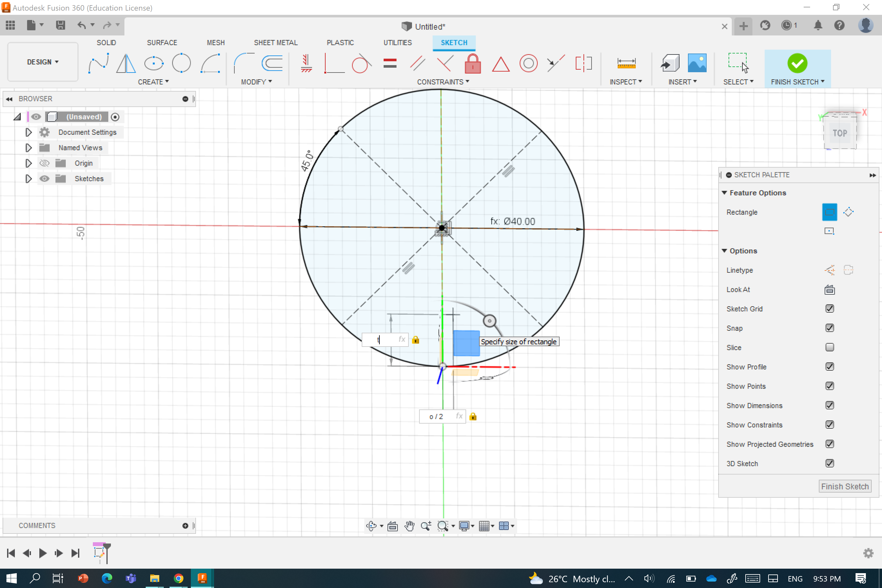
Task: Toggle Show Constraints checkbox
Action: tap(829, 425)
